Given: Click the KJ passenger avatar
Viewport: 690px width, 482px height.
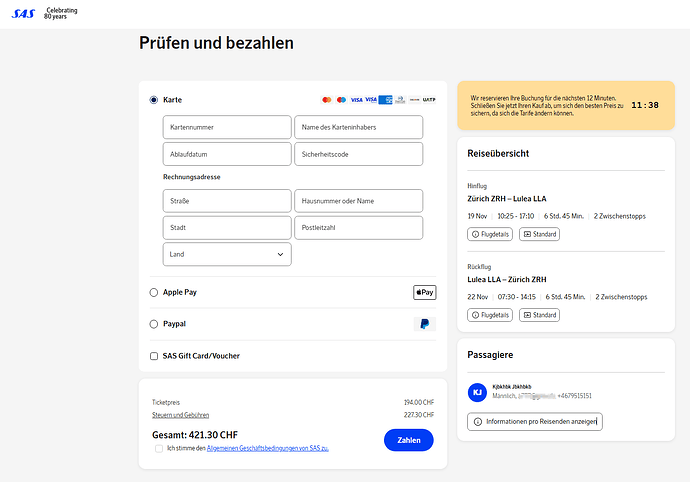Looking at the screenshot, I should point(477,392).
